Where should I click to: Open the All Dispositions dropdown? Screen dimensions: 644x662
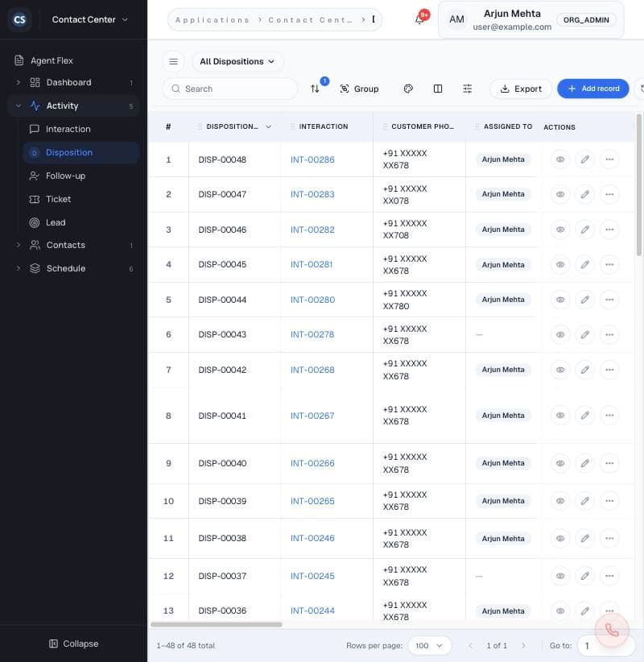pos(237,62)
